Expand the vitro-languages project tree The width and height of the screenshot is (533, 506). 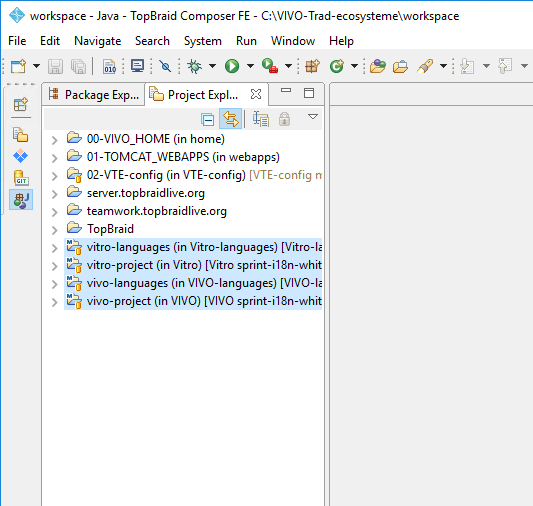click(54, 248)
